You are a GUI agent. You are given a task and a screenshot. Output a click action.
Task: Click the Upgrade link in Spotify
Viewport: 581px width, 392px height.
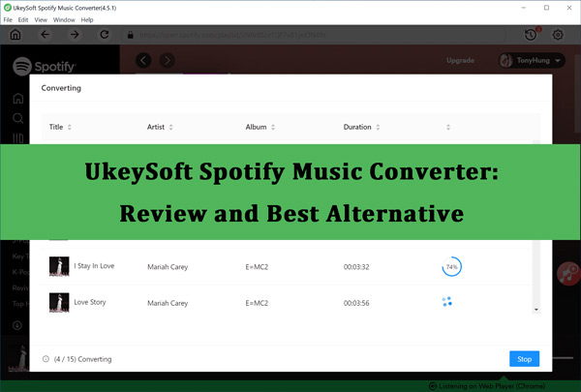pyautogui.click(x=460, y=60)
